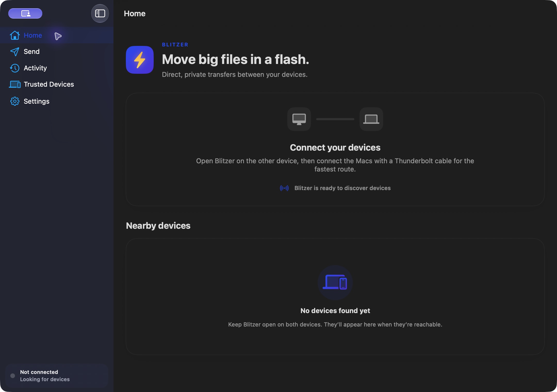Image resolution: width=557 pixels, height=392 pixels.
Task: Click the Not connected status panel
Action: pos(57,376)
